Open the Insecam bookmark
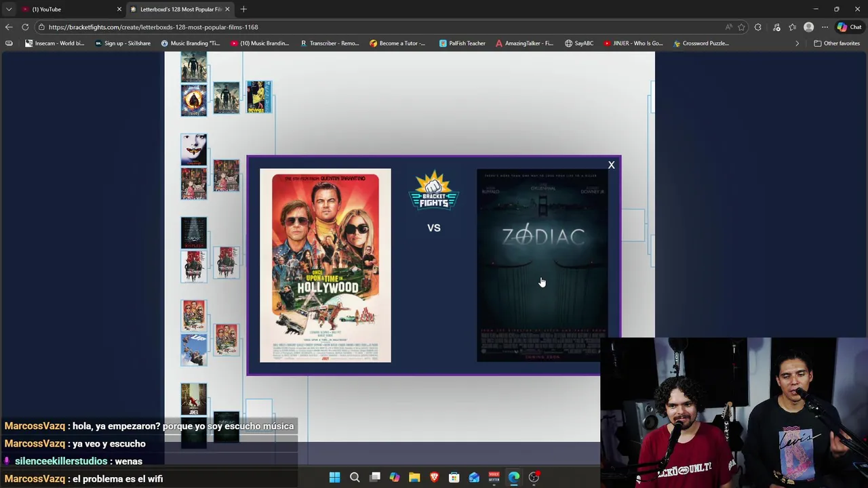 point(54,43)
